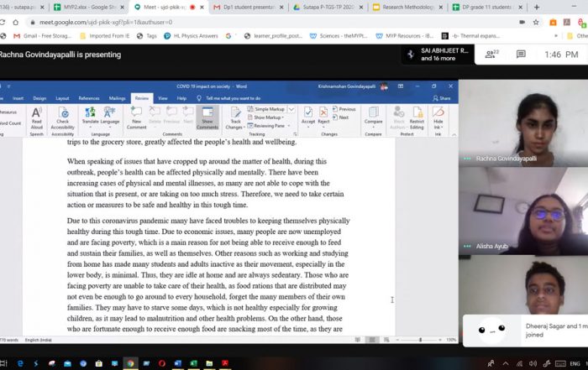Screen dimensions: 588x370
Task: Open the Meet chat panel icon
Action: coord(521,55)
